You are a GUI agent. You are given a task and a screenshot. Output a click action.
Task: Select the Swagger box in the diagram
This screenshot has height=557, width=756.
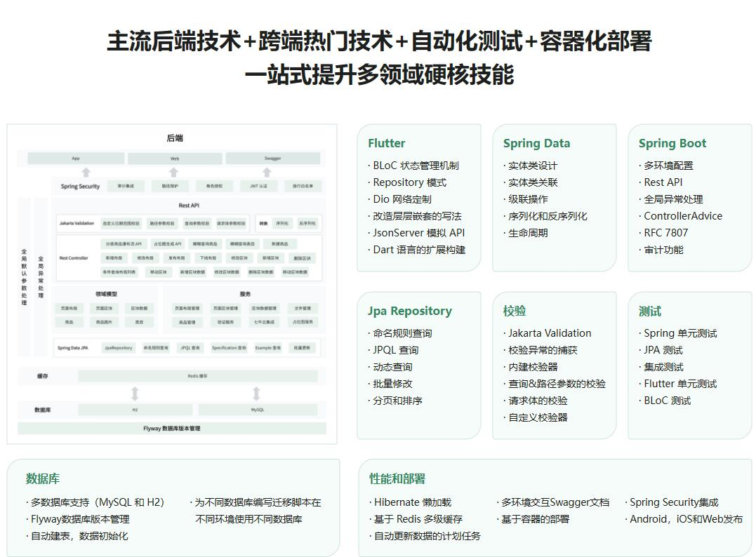pos(272,159)
